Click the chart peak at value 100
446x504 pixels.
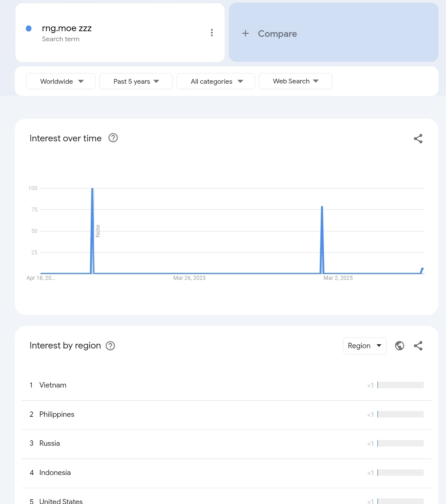click(x=92, y=189)
